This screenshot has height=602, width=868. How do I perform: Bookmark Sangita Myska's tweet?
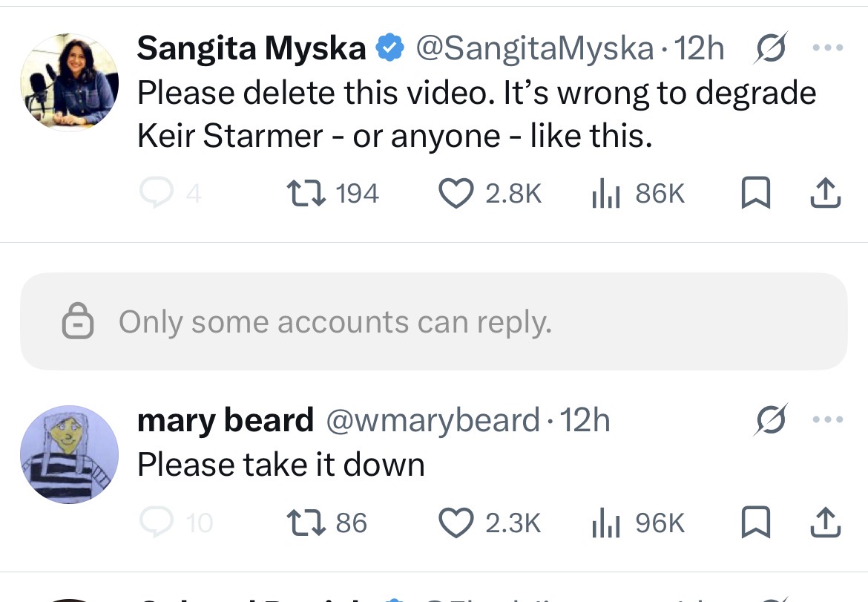click(756, 194)
